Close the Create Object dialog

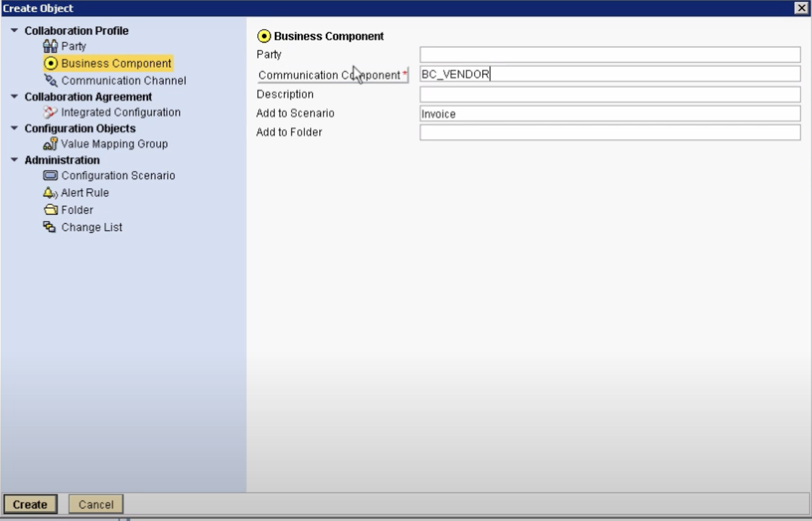[x=801, y=8]
